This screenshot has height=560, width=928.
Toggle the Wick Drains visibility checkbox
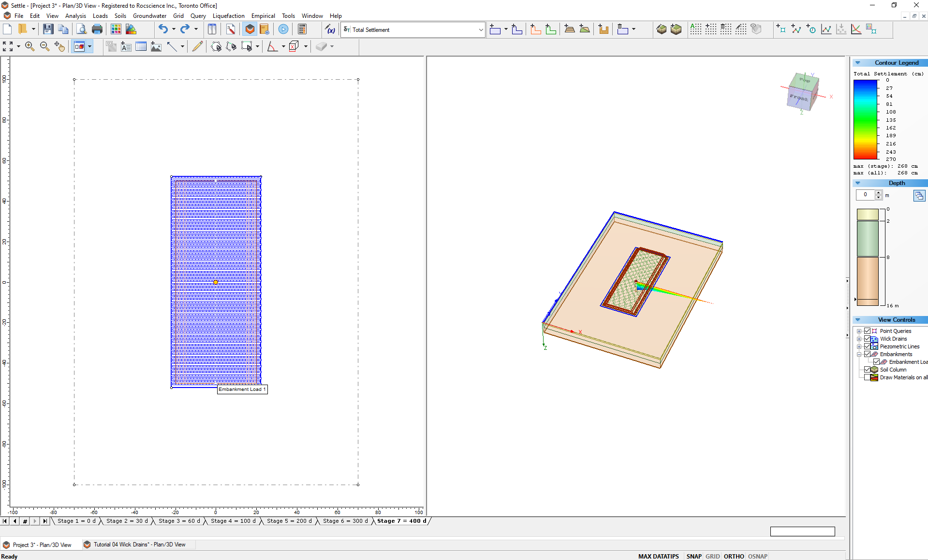(867, 339)
